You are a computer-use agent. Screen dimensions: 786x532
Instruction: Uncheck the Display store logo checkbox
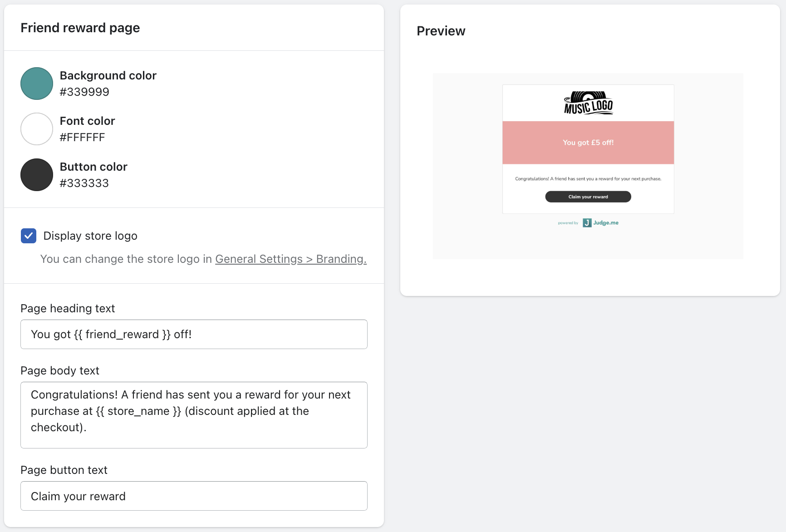tap(29, 236)
